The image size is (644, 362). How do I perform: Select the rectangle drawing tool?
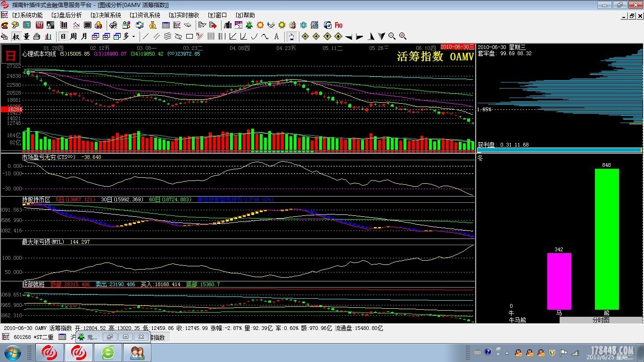point(189,36)
